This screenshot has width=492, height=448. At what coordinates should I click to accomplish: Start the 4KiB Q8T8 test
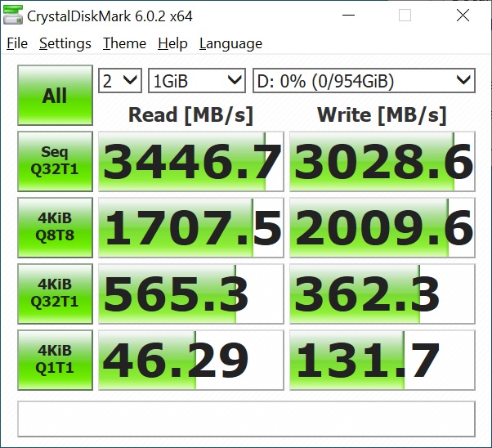point(56,227)
